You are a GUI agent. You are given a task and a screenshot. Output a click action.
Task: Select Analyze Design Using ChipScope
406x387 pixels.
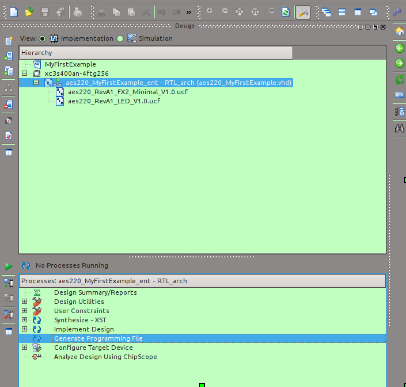105,357
